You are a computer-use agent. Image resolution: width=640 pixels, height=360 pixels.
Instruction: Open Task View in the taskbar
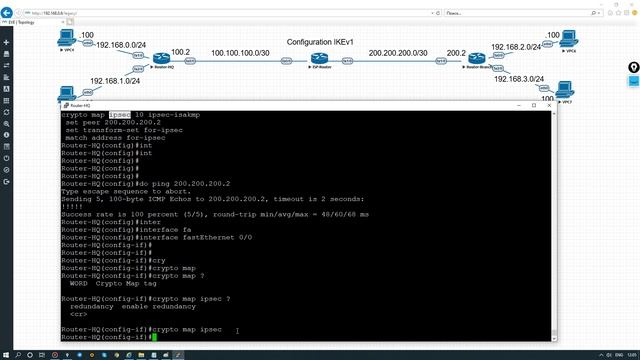42,355
